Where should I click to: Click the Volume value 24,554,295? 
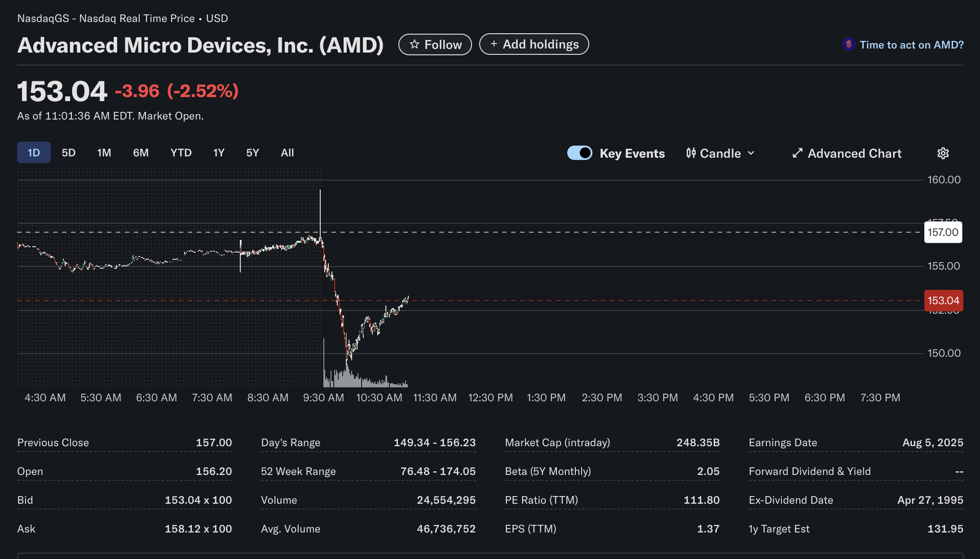pyautogui.click(x=446, y=500)
